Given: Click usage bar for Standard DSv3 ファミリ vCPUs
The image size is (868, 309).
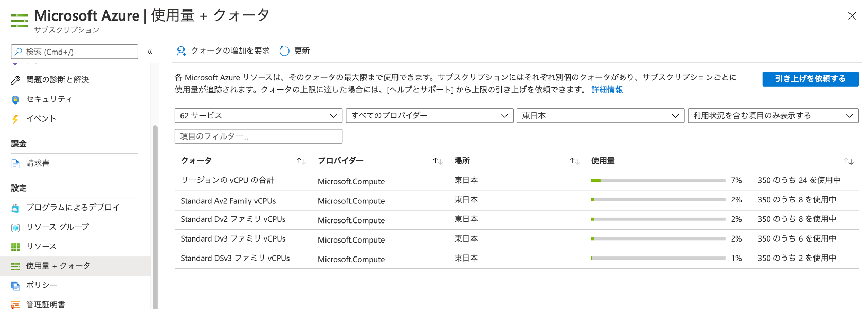Looking at the screenshot, I should coord(658,258).
